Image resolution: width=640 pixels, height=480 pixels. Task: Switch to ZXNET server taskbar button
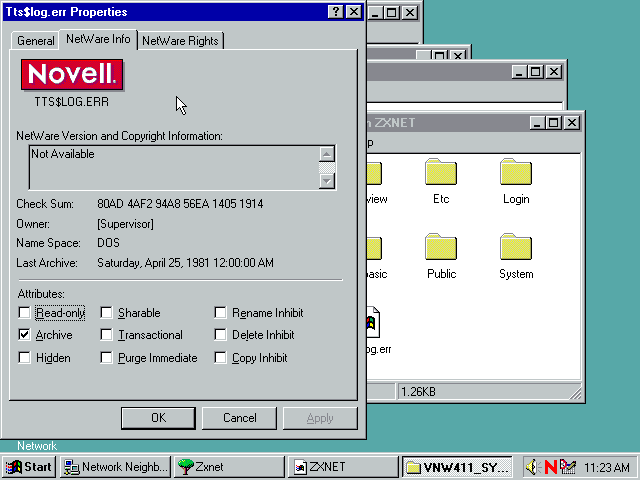point(343,467)
